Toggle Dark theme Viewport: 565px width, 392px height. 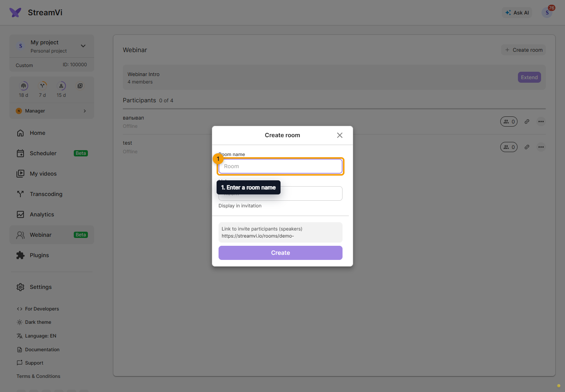34,322
